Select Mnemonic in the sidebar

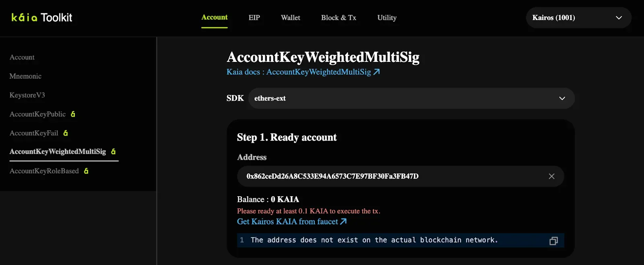[x=25, y=76]
